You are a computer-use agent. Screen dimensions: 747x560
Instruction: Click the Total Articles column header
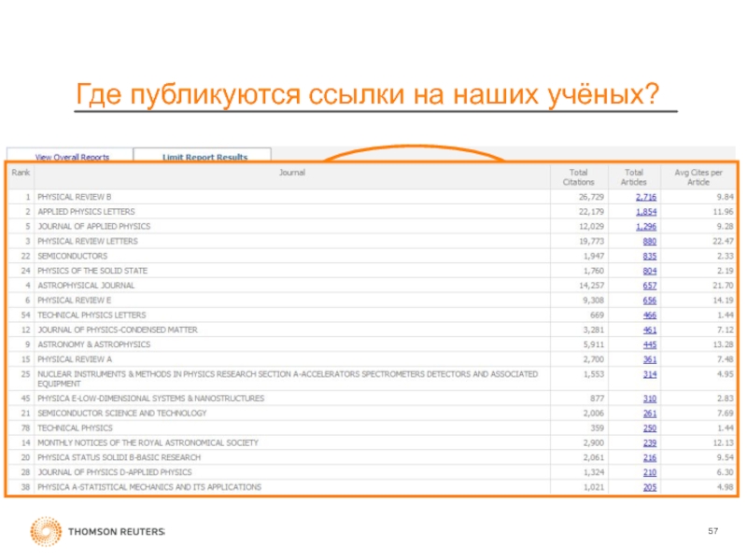[x=634, y=177]
